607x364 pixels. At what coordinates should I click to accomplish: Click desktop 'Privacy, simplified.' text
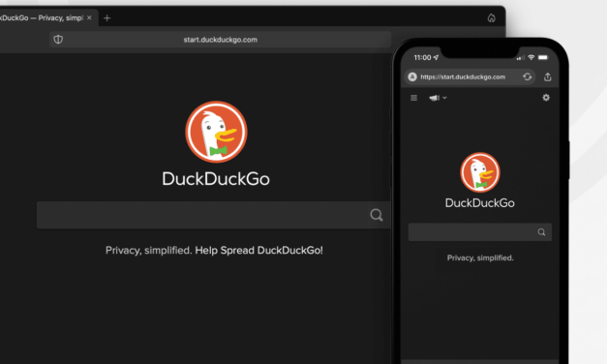(149, 251)
